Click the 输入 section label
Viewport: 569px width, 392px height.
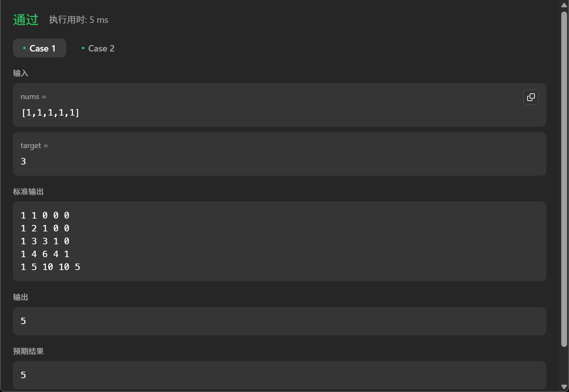pyautogui.click(x=21, y=73)
